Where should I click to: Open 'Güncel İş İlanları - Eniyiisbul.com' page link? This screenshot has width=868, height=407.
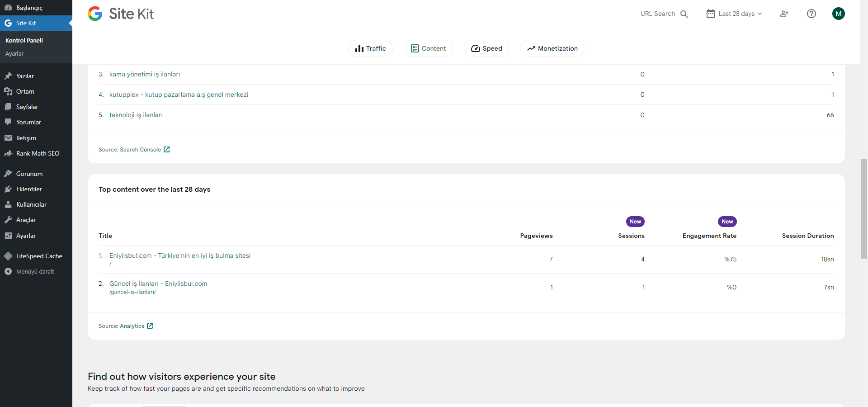point(158,284)
